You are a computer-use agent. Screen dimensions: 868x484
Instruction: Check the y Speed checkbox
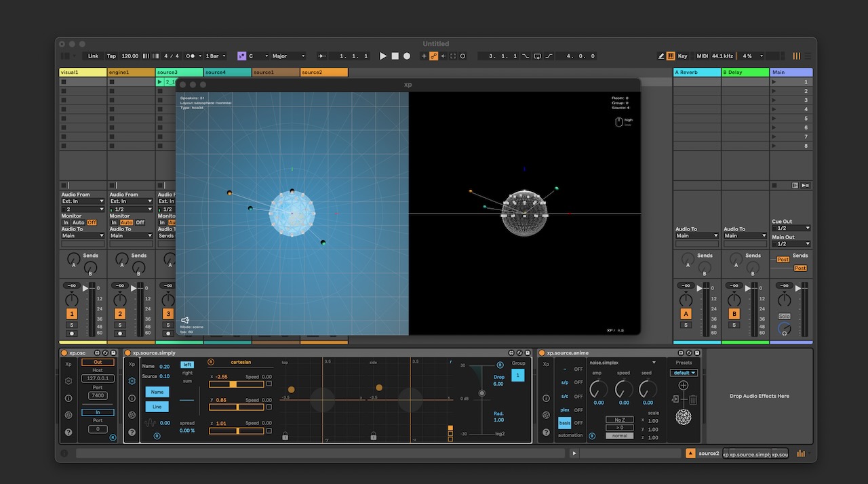[x=269, y=407]
